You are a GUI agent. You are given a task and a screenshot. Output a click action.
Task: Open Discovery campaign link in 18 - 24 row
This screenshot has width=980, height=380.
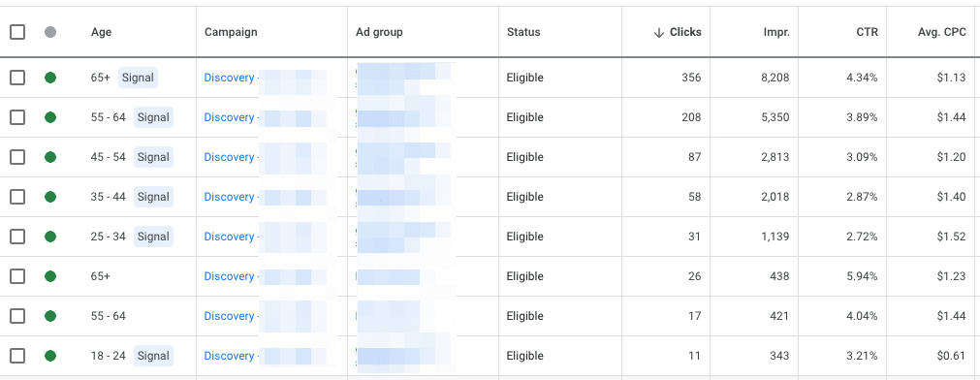pos(229,356)
